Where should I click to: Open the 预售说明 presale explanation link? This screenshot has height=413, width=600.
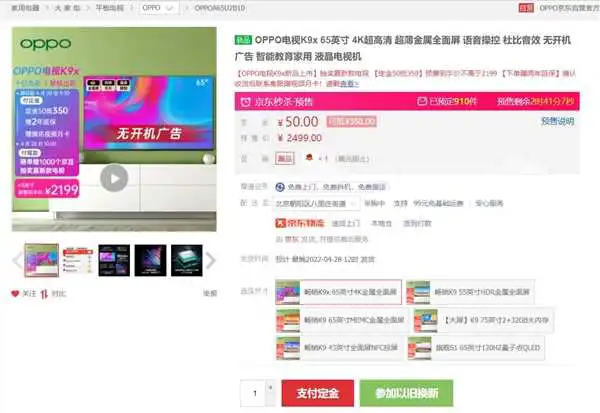point(558,121)
